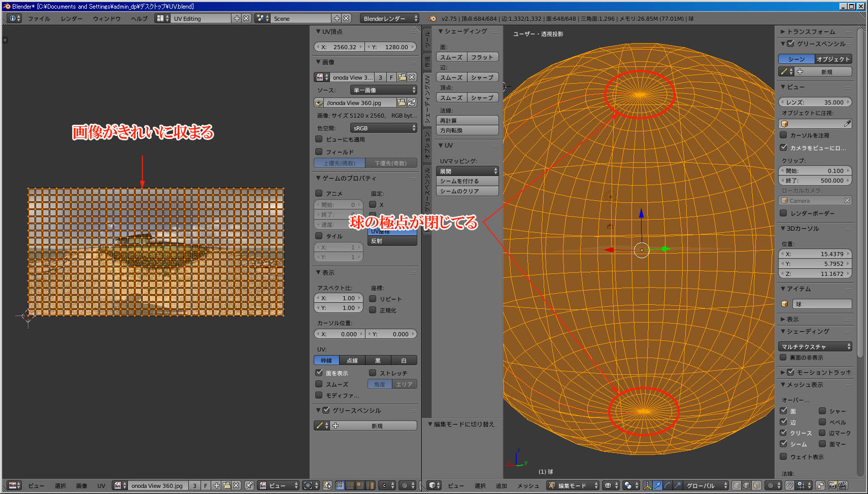Toggle the 3D manipulator axes icon

coord(647,485)
